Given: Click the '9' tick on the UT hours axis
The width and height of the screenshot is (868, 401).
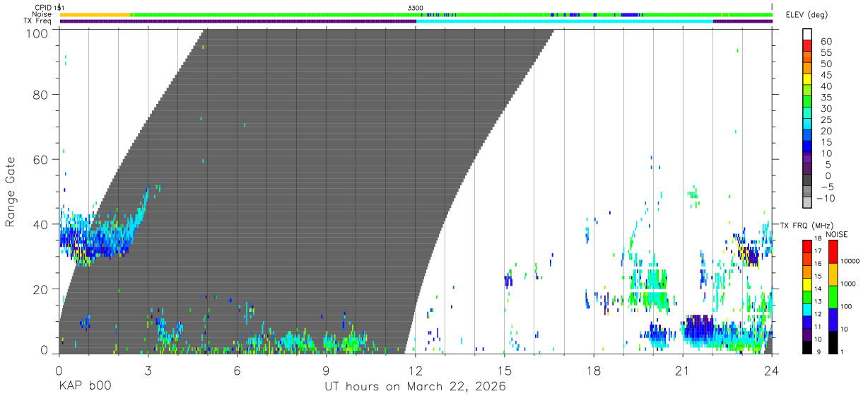Looking at the screenshot, I should point(326,369).
